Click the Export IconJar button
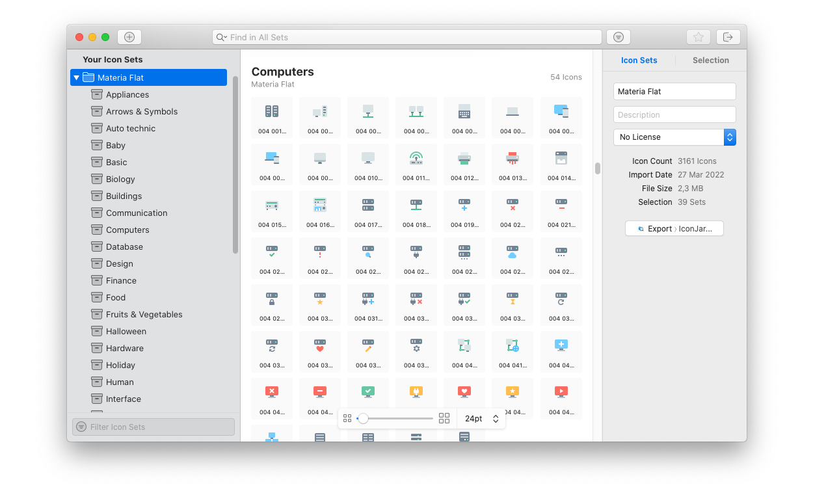 coord(674,228)
